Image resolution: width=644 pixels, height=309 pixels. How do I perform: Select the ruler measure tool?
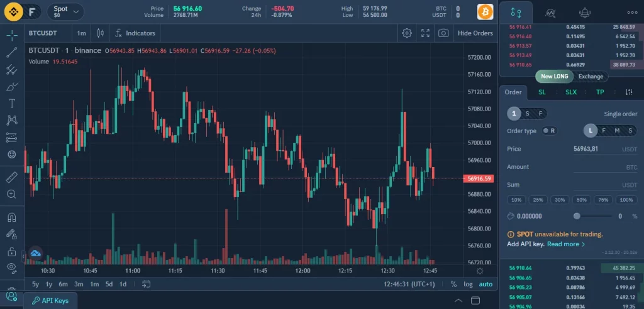coord(12,177)
